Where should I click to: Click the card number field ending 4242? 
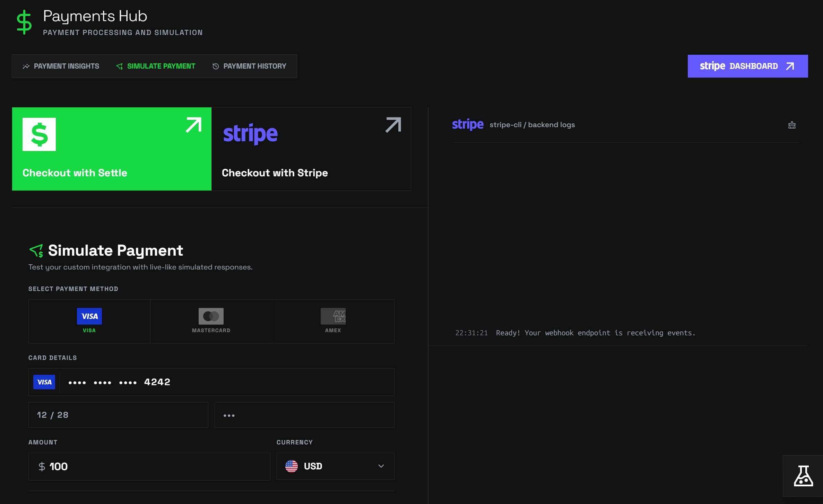point(211,382)
